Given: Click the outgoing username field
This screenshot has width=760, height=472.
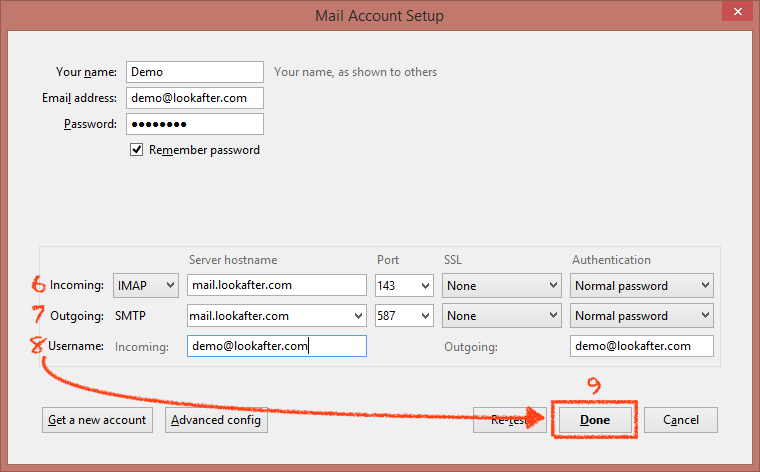Looking at the screenshot, I should [641, 346].
